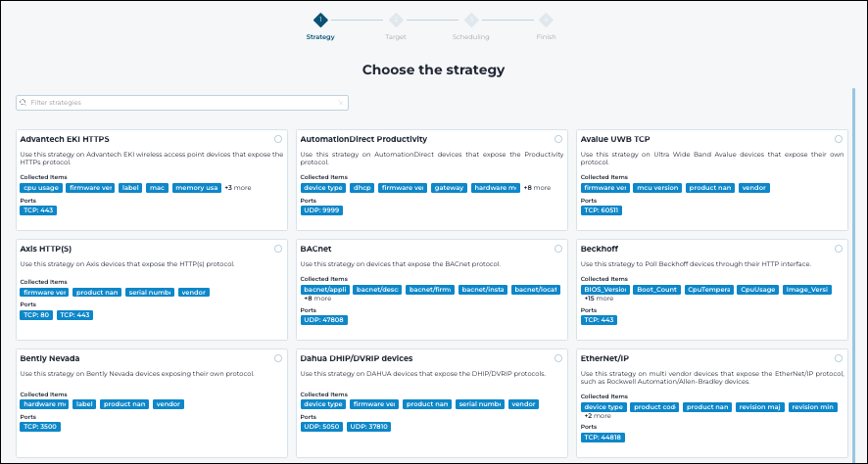The width and height of the screenshot is (868, 464).
Task: Click the 'product cod' tag on EtherNet/IP card
Action: pos(654,407)
